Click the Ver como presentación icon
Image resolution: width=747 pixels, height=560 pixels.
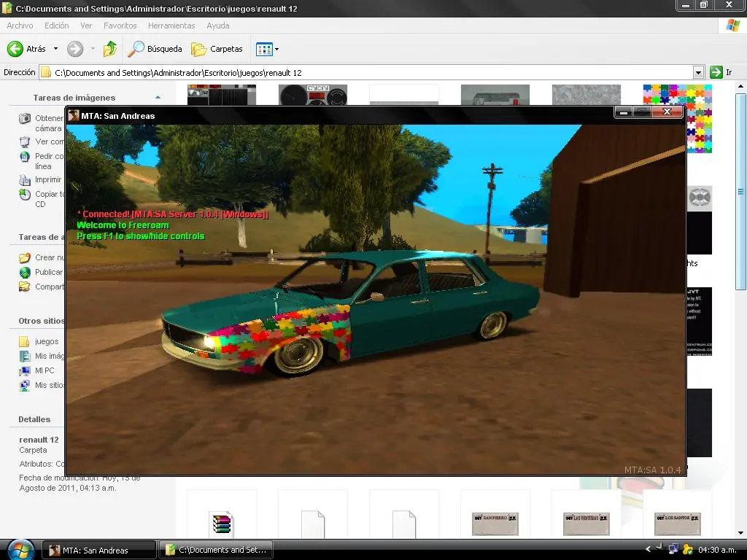coord(25,141)
